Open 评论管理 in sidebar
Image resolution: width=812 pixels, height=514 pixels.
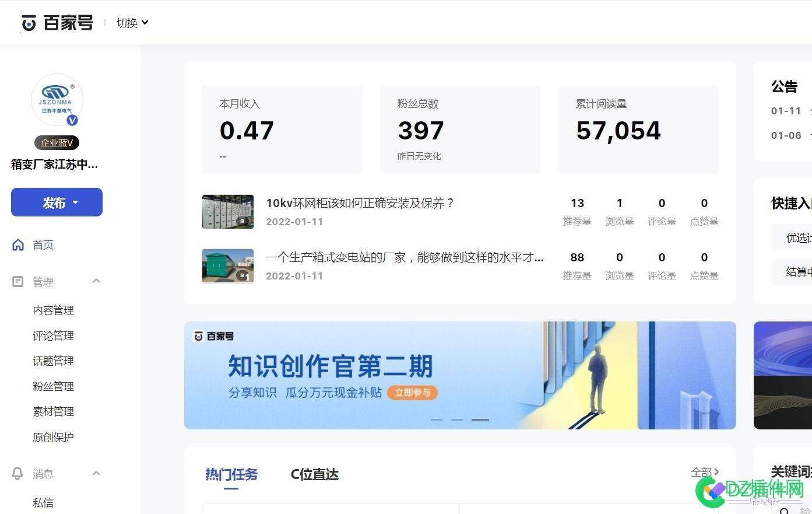53,336
